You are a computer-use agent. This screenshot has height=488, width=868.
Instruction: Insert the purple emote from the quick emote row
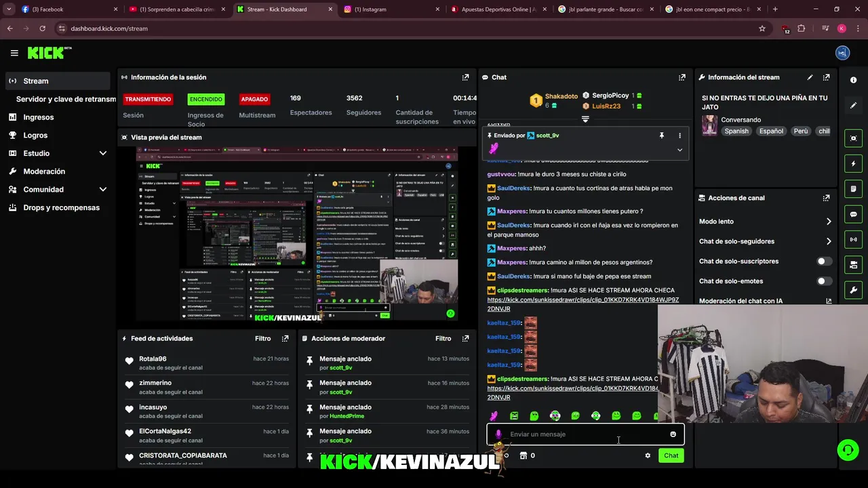[x=494, y=415]
